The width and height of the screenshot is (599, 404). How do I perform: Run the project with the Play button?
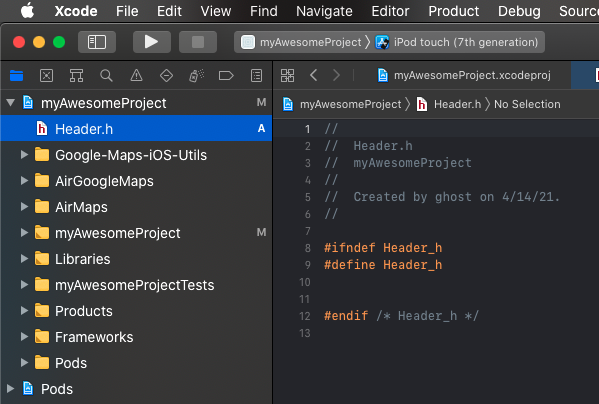[152, 42]
